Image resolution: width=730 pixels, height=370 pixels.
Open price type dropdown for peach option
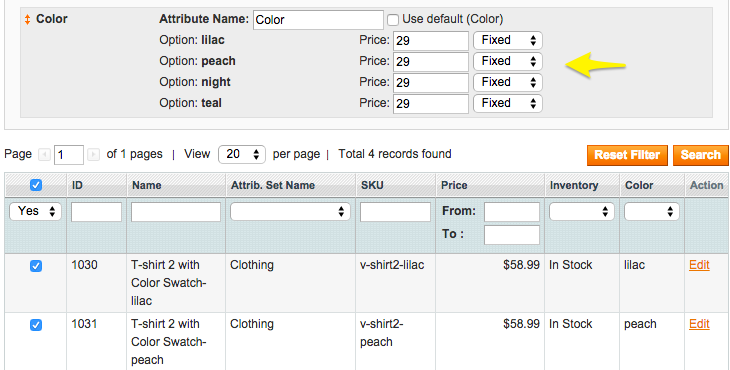coord(508,61)
